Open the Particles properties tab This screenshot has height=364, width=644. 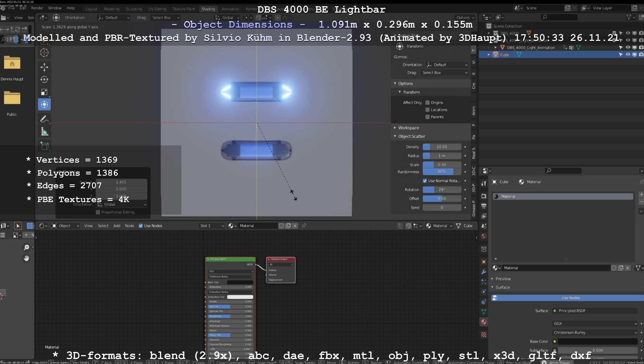pyautogui.click(x=484, y=282)
